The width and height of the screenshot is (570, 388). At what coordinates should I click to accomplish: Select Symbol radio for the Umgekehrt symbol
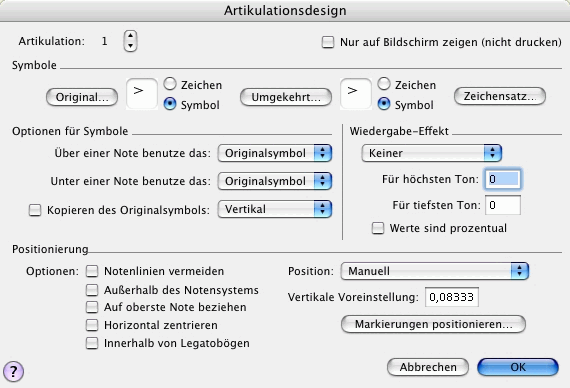coord(384,104)
